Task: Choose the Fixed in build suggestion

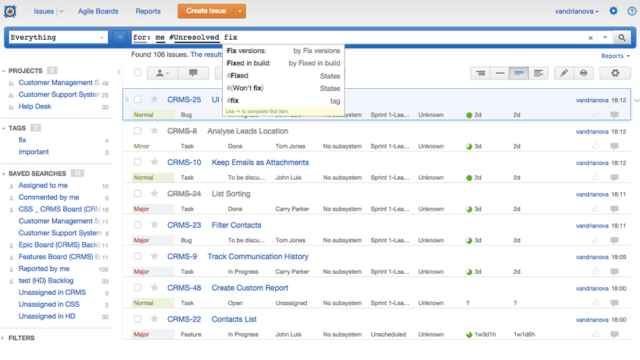Action: point(283,63)
